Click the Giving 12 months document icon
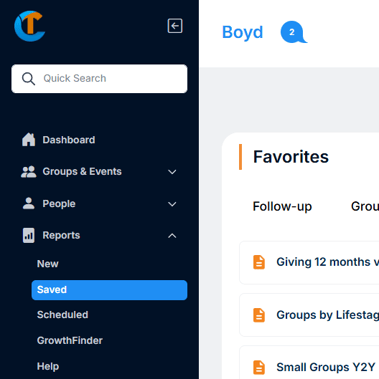The height and width of the screenshot is (379, 379). 259,262
